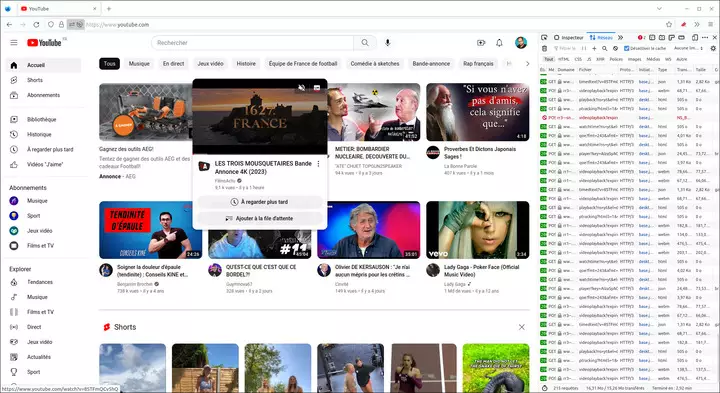Viewport: 720px width, 393px height.
Task: Expand the browser toolbar overflow chevrons
Action: [x=697, y=24]
